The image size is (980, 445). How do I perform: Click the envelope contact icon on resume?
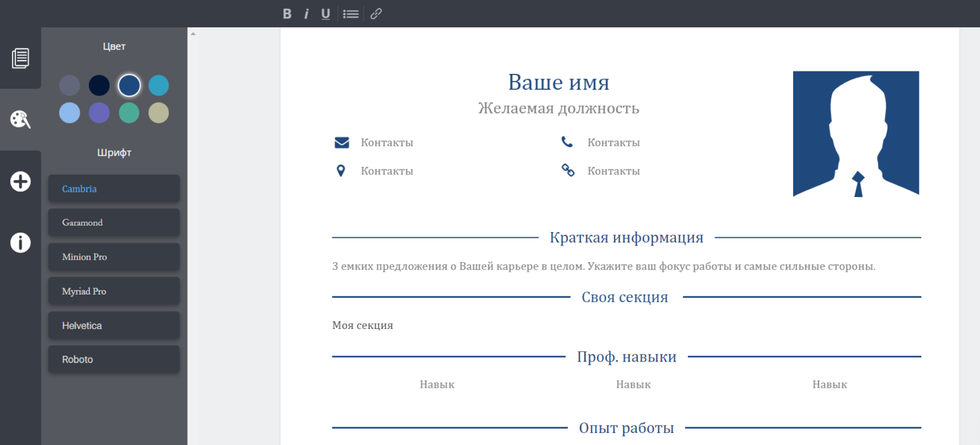point(341,142)
